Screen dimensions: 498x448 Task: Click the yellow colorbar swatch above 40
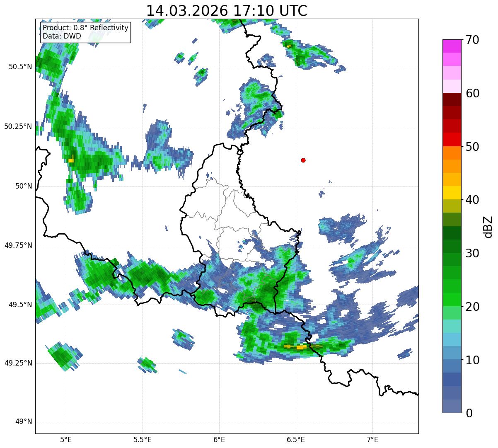[x=451, y=193]
